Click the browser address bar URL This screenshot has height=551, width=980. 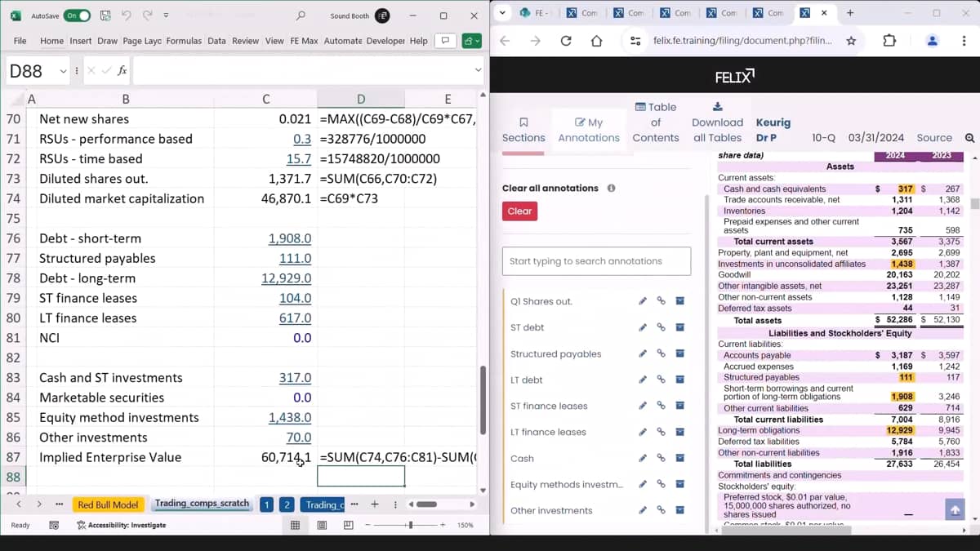(x=742, y=41)
